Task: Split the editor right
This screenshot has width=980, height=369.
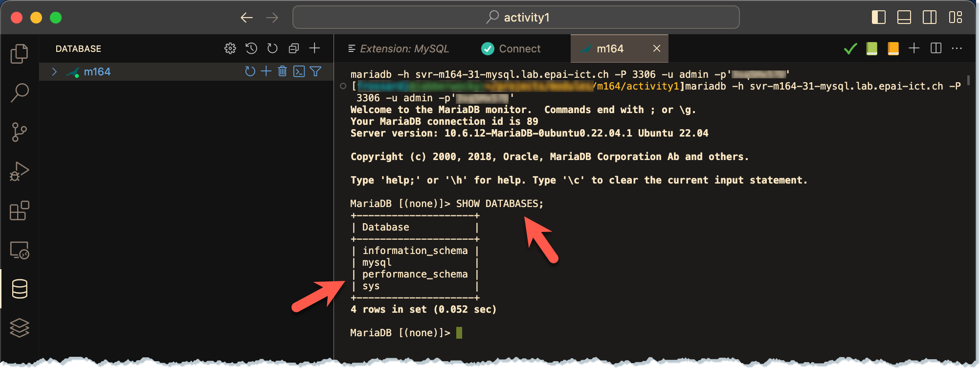Action: [x=936, y=48]
